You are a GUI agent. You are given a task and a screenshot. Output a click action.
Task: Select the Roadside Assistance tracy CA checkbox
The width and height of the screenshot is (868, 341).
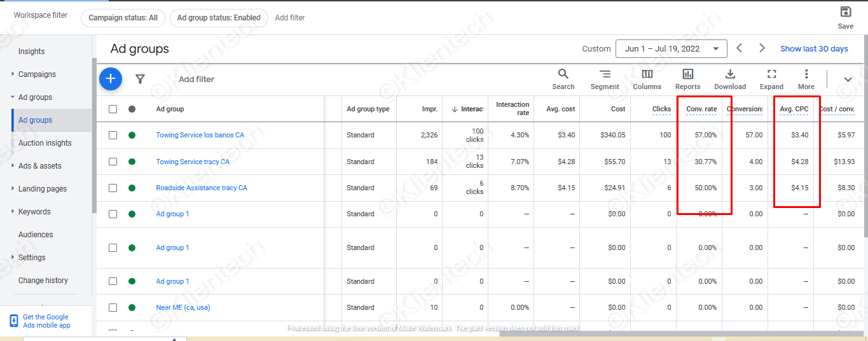pyautogui.click(x=113, y=188)
